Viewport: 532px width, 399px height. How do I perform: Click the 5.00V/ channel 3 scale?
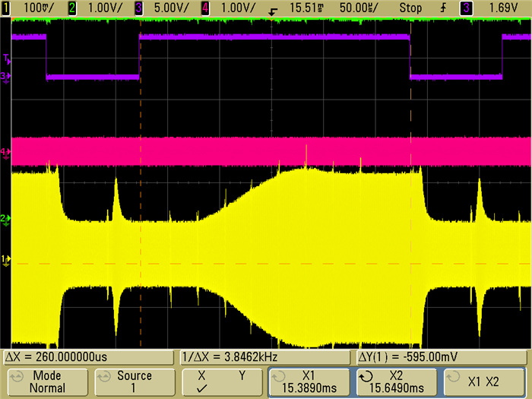click(x=171, y=8)
